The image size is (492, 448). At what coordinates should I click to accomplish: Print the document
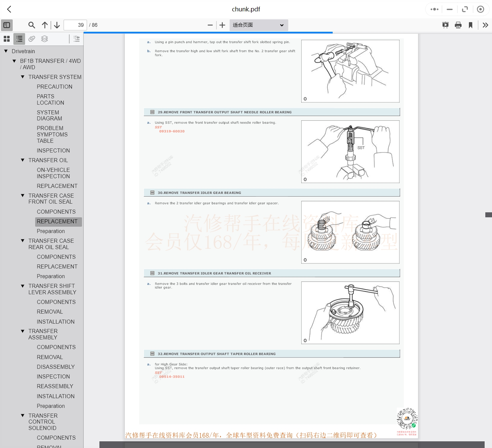[458, 25]
